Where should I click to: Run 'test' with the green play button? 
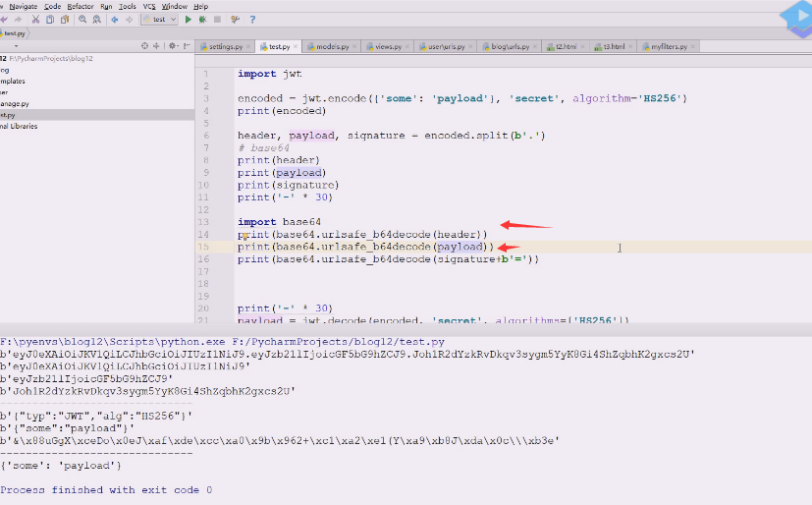click(188, 20)
